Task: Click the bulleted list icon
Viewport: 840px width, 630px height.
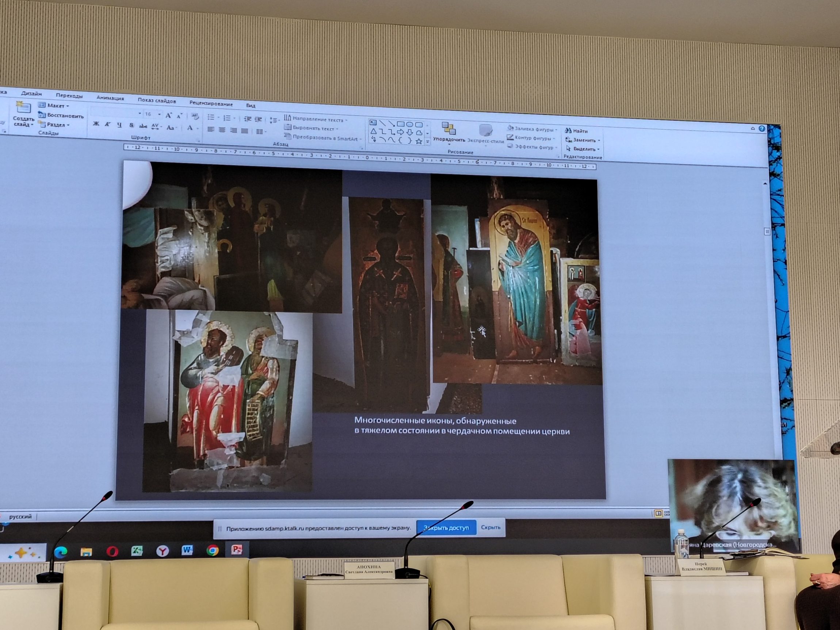Action: pyautogui.click(x=211, y=118)
